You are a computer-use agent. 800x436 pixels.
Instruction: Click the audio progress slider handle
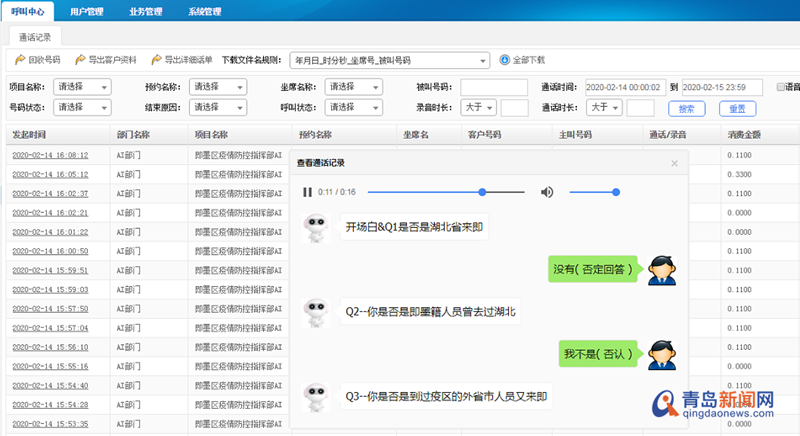[482, 192]
